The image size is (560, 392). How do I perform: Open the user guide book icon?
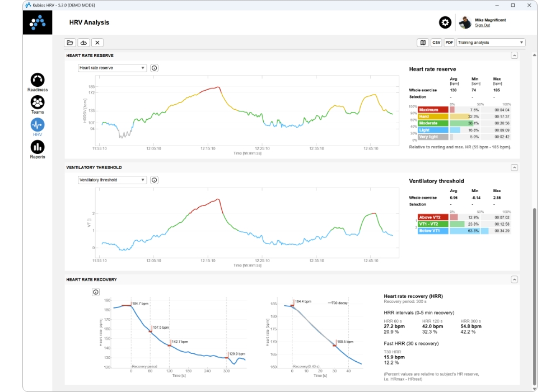[423, 43]
